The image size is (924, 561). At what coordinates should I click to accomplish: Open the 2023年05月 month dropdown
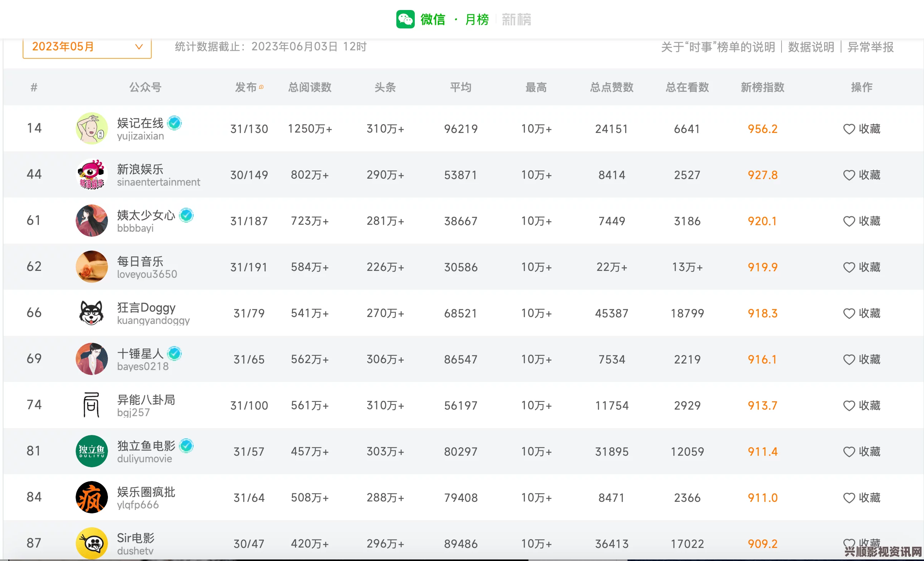tap(87, 47)
